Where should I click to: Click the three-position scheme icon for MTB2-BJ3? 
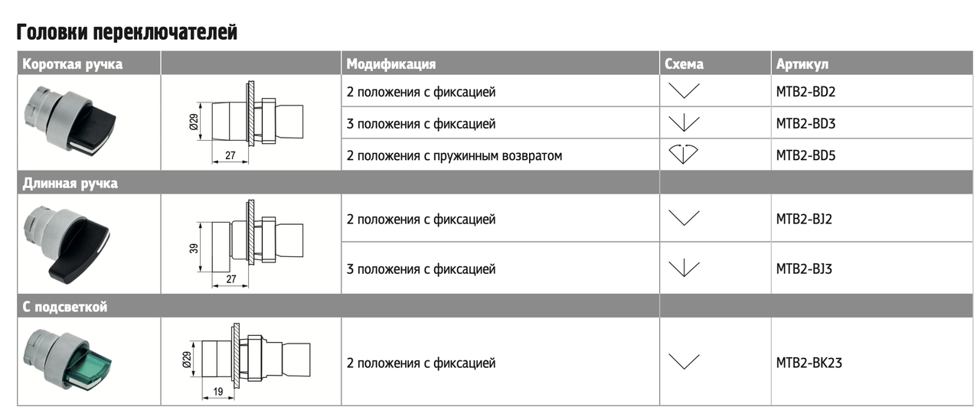[x=684, y=268]
